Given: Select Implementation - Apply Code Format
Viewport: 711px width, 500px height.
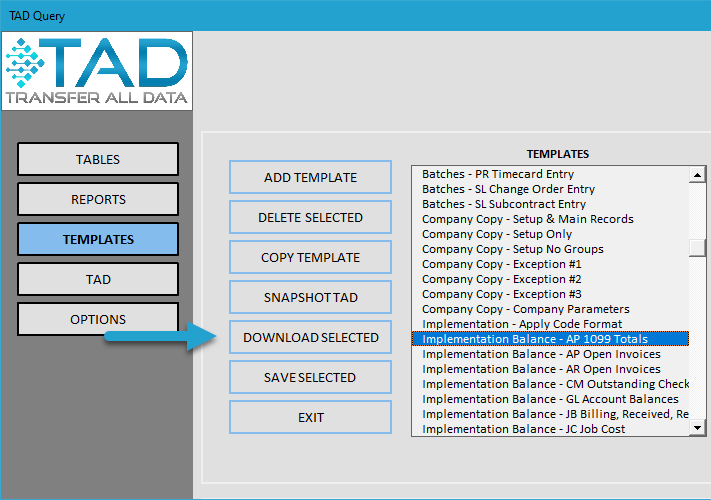Looking at the screenshot, I should (x=550, y=324).
